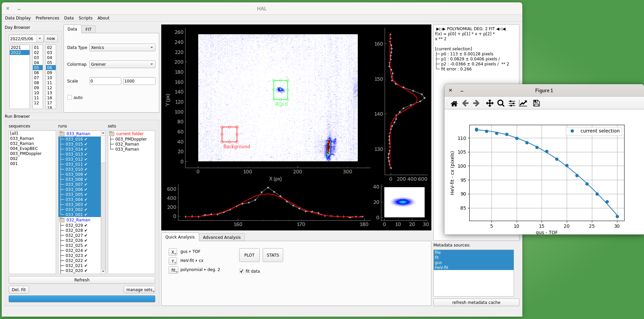The height and width of the screenshot is (319, 644).
Task: Open the Edit axis and curve parameters icon
Action: pos(523,103)
